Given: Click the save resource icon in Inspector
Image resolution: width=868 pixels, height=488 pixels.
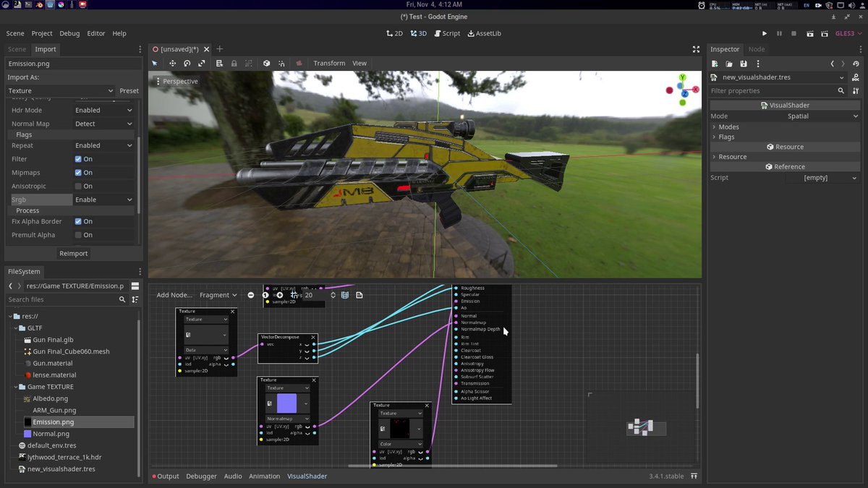Looking at the screenshot, I should click(744, 64).
